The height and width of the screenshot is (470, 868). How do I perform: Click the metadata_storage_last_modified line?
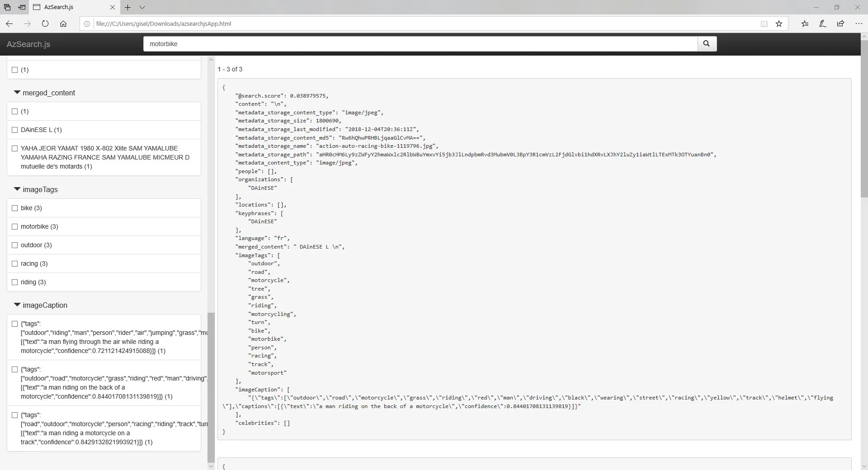(327, 129)
